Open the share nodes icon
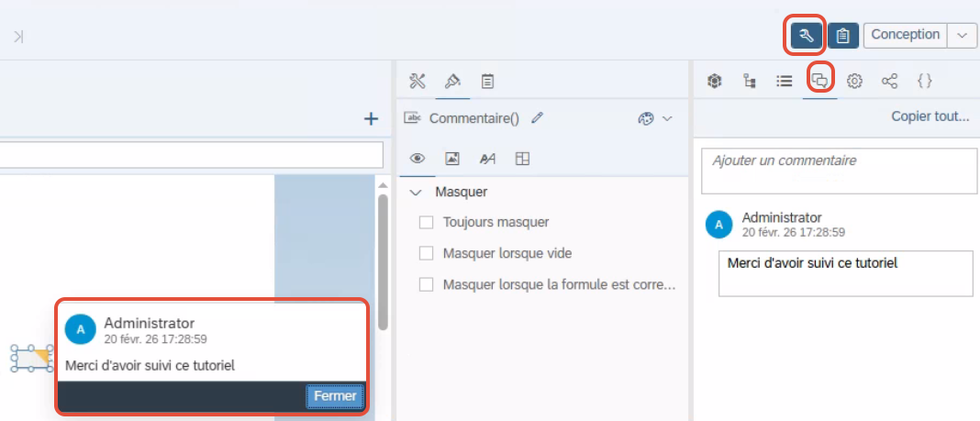 889,81
